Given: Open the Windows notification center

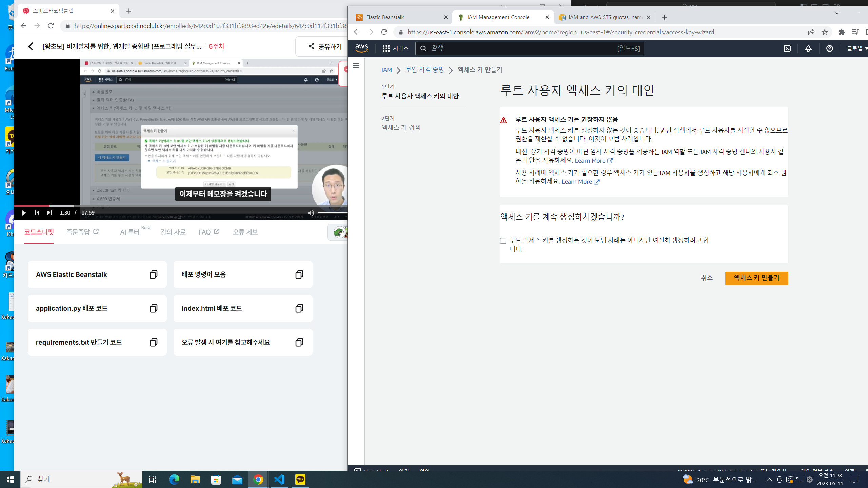Looking at the screenshot, I should point(854,480).
